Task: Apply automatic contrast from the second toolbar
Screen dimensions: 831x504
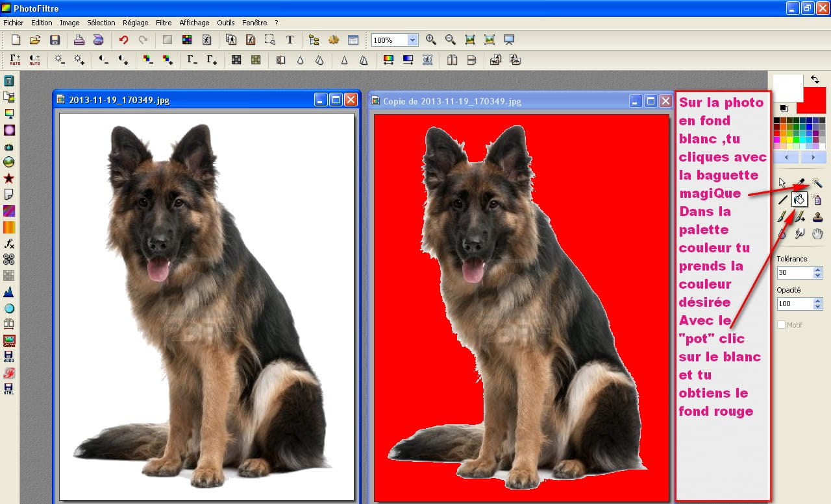Action: click(x=35, y=60)
